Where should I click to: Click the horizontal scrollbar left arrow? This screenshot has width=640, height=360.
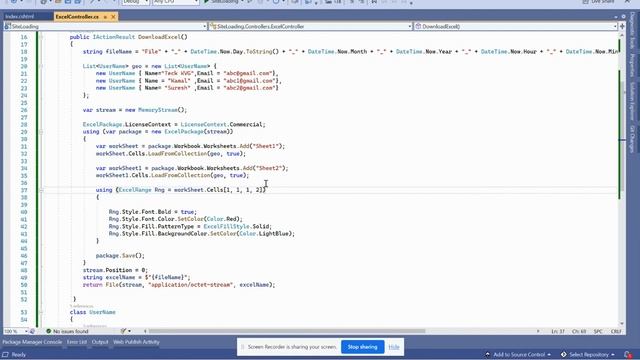click(145, 331)
